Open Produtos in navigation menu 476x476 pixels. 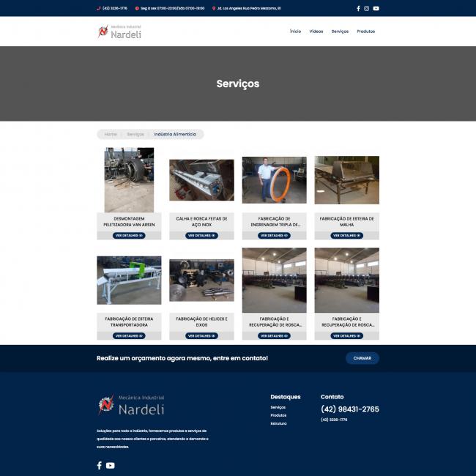click(366, 31)
